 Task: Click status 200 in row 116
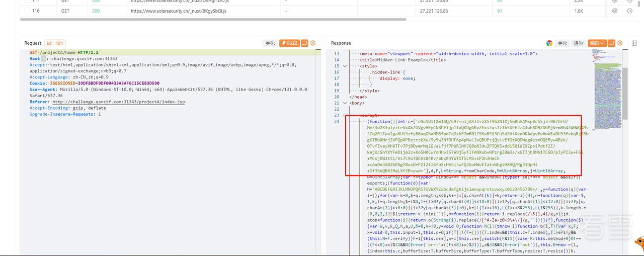pos(96,11)
